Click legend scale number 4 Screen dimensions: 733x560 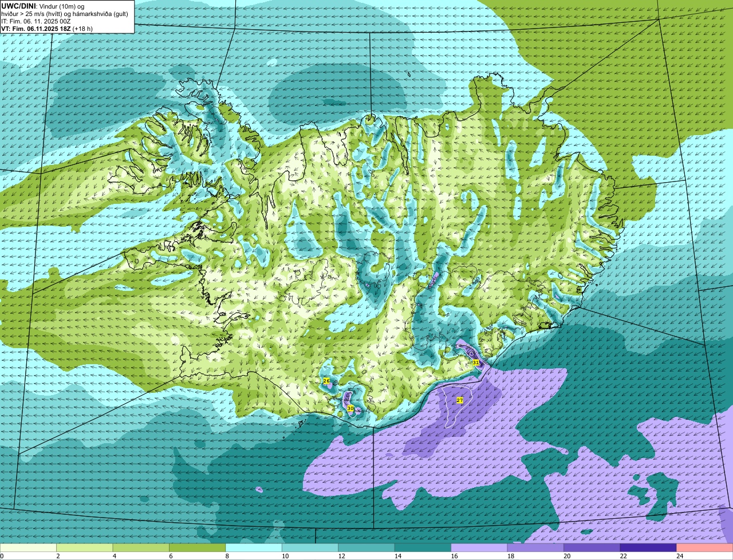click(114, 556)
